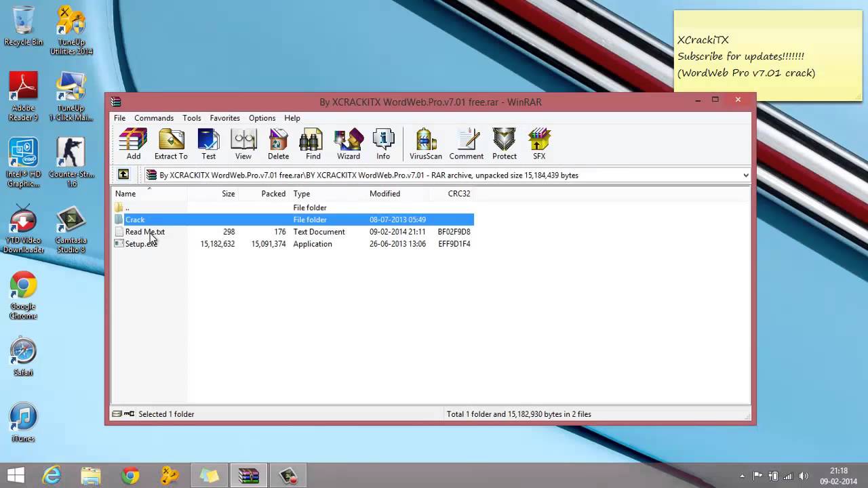This screenshot has height=488, width=868.
Task: Click the CRC32 value BF02F9D8
Action: point(454,232)
